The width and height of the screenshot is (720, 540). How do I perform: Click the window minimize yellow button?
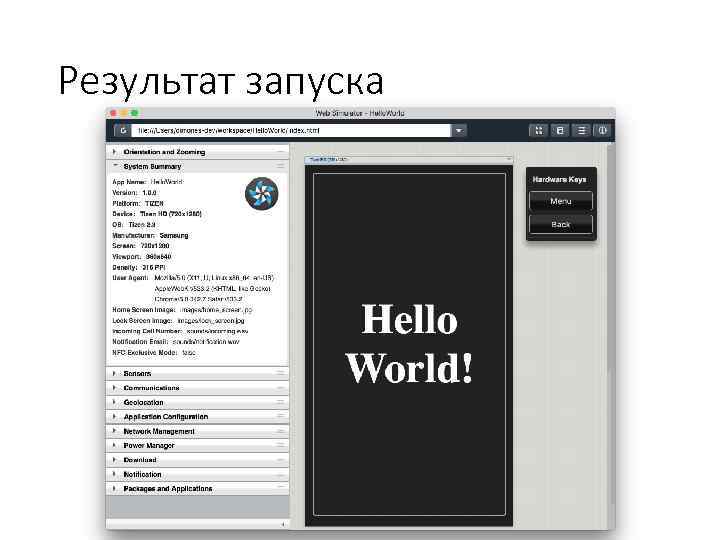(124, 113)
